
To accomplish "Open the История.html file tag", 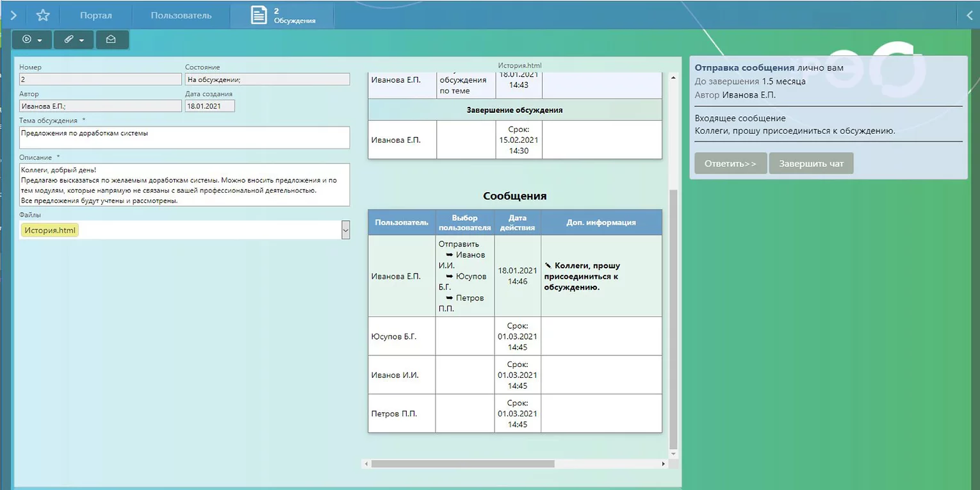I will (x=50, y=230).
